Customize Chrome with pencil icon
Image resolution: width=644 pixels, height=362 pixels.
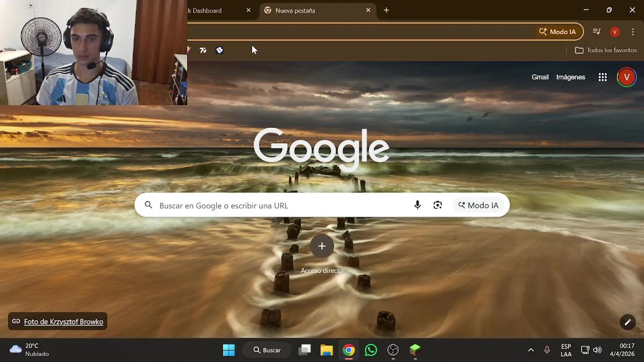pyautogui.click(x=627, y=322)
